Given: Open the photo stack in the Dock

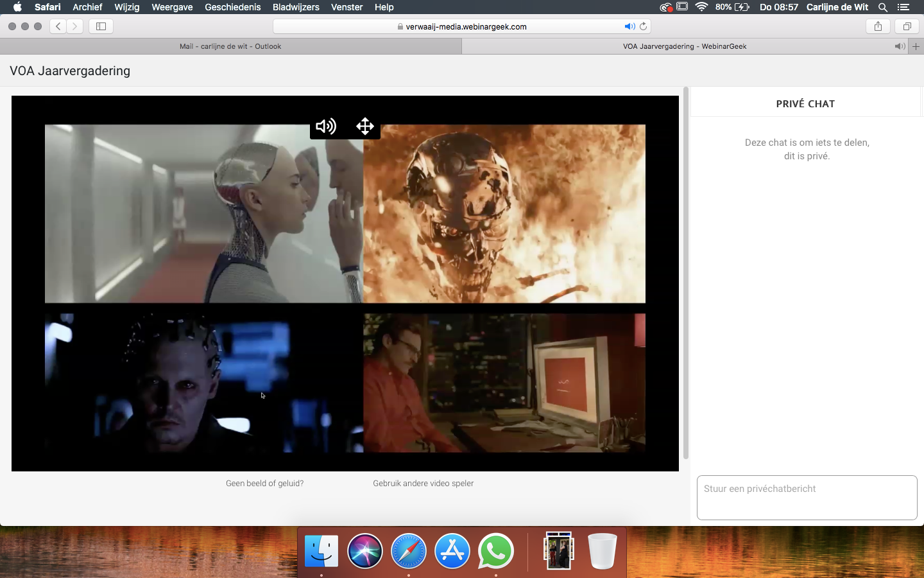Looking at the screenshot, I should [559, 551].
